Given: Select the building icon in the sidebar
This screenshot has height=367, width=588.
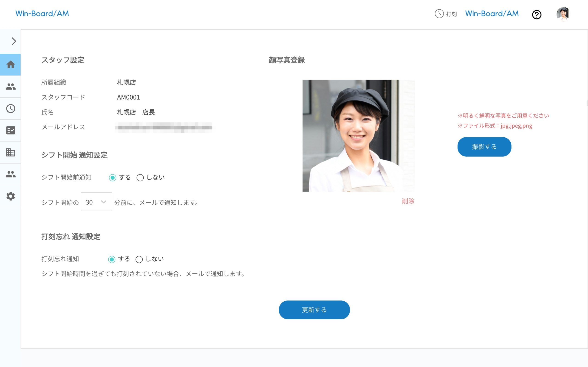Looking at the screenshot, I should coord(10,152).
